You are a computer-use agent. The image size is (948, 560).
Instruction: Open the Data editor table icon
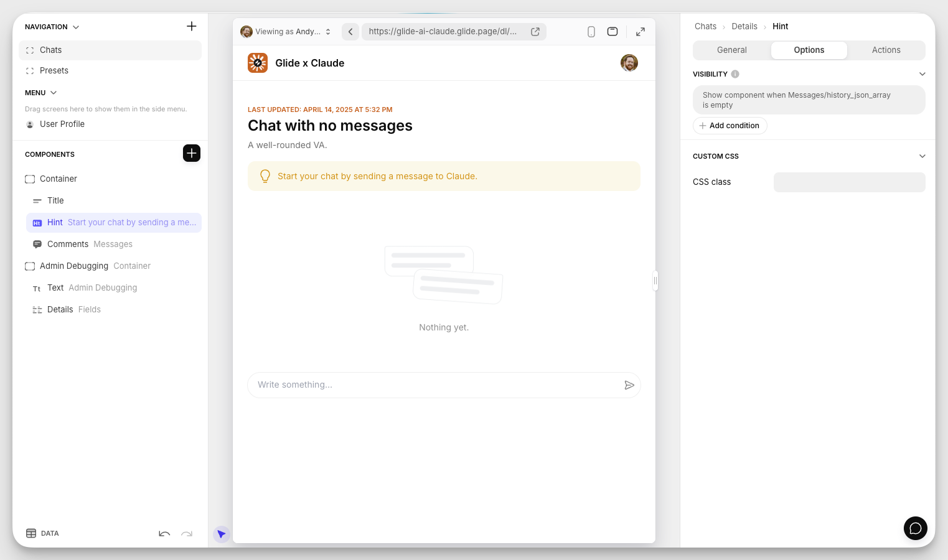[31, 533]
